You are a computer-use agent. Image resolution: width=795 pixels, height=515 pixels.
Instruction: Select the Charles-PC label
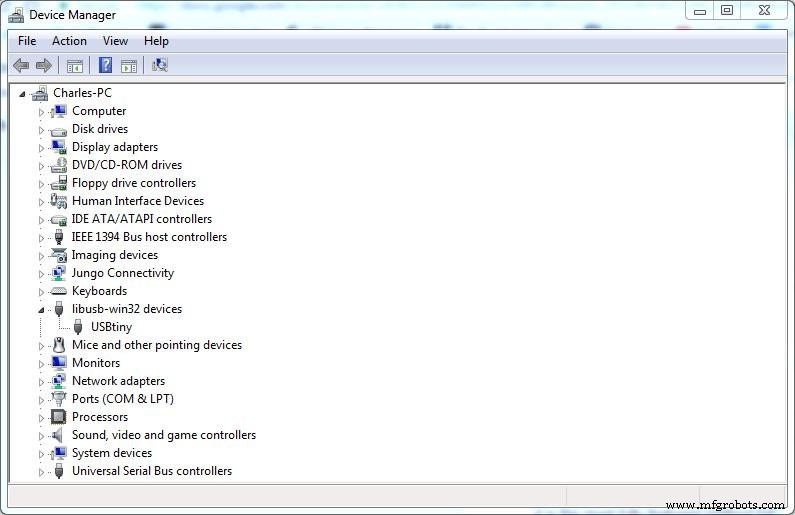click(x=82, y=93)
